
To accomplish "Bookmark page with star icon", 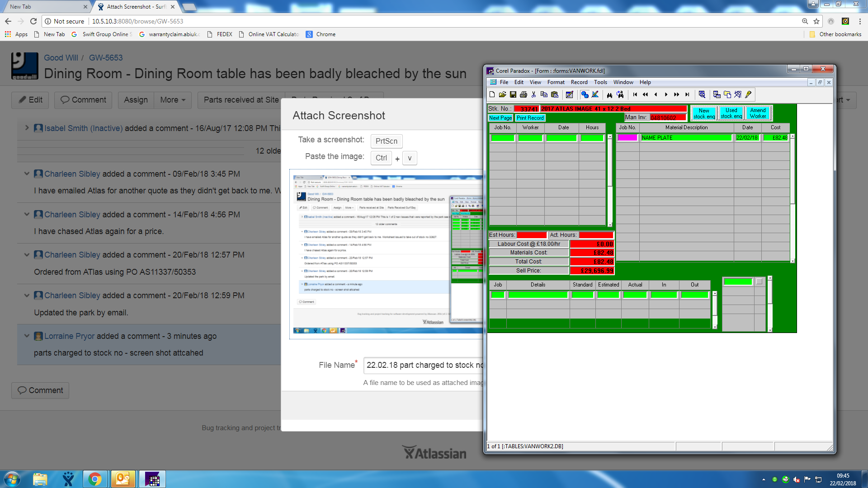I will (816, 21).
